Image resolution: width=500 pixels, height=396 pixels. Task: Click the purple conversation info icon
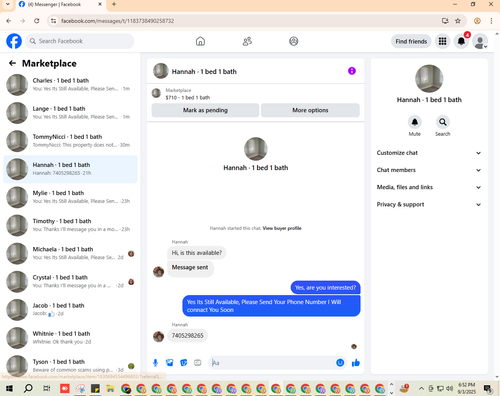point(352,71)
